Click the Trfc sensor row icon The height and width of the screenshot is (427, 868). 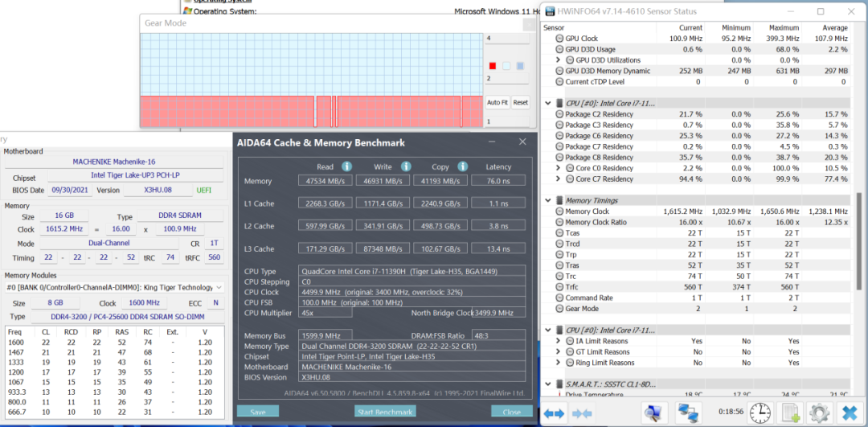559,287
